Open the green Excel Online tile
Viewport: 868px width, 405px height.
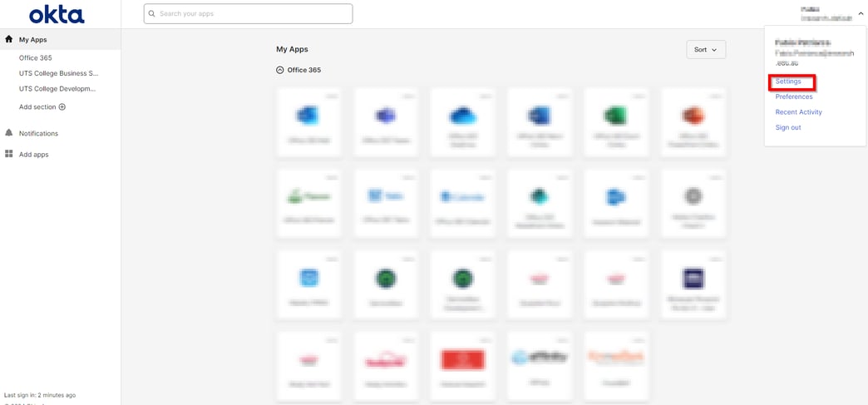[616, 121]
